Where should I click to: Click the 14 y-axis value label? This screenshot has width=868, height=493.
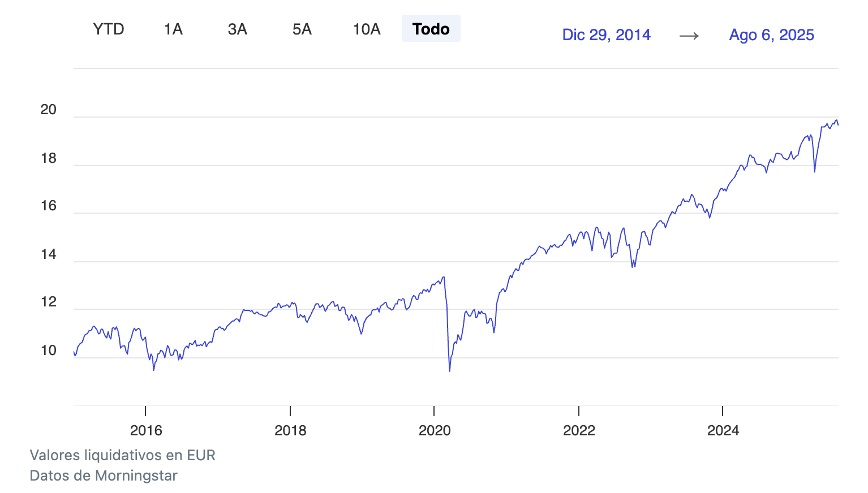(x=49, y=254)
